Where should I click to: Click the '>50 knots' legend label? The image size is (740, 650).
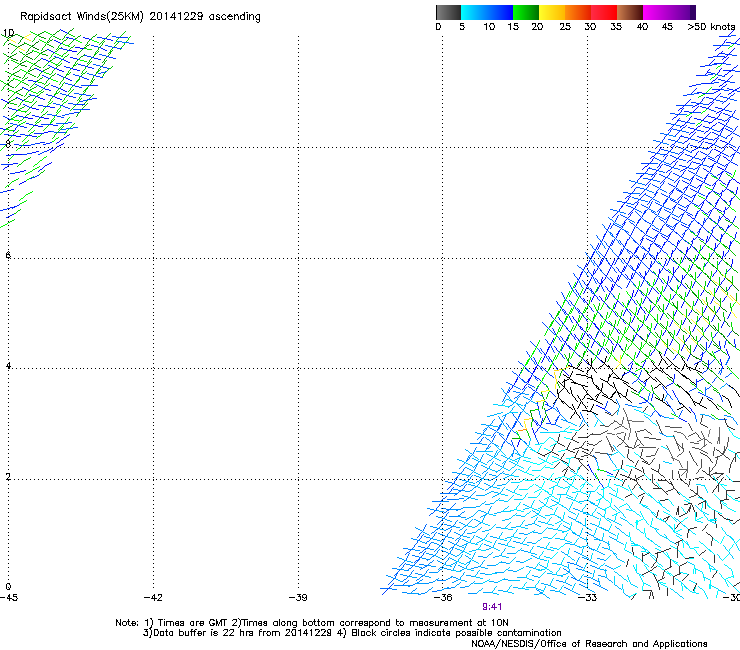[x=711, y=27]
